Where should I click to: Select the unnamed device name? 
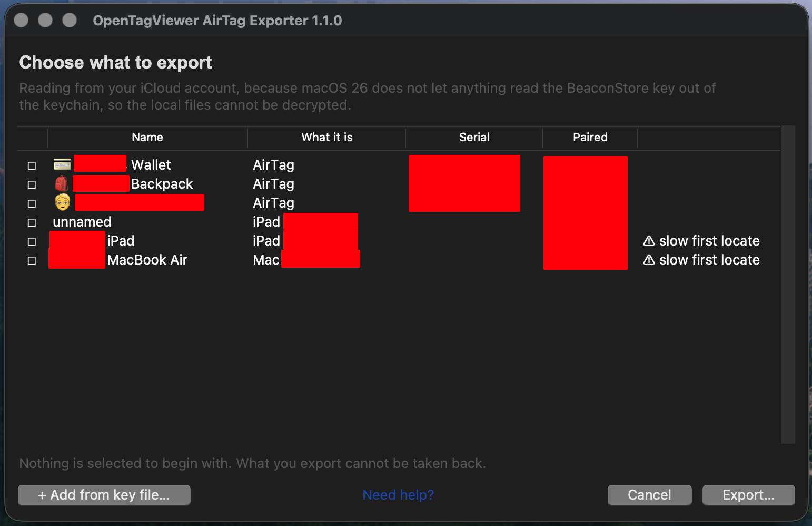(82, 222)
